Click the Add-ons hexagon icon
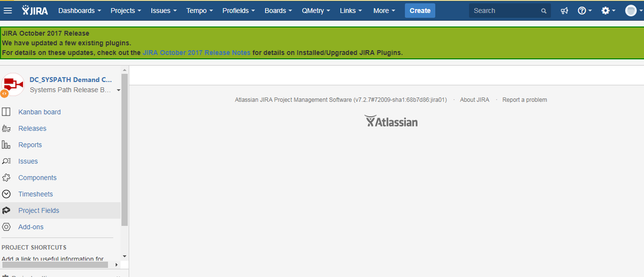644x277 pixels. [6, 227]
